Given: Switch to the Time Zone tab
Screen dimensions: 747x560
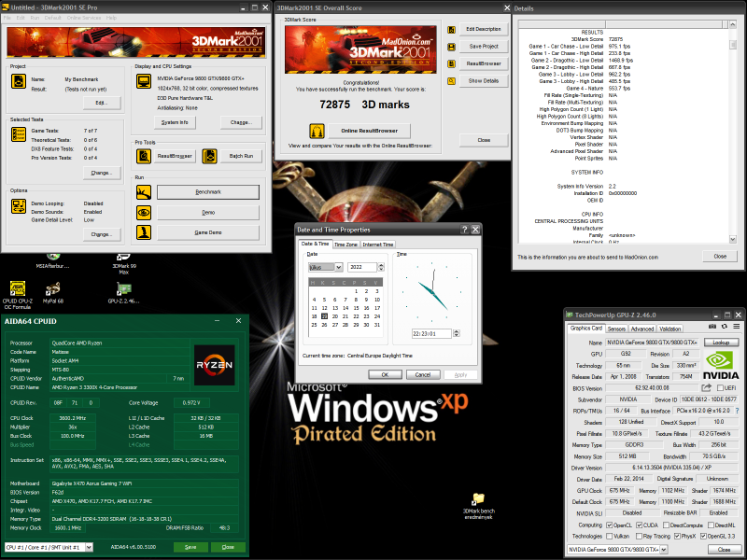Looking at the screenshot, I should (x=345, y=245).
